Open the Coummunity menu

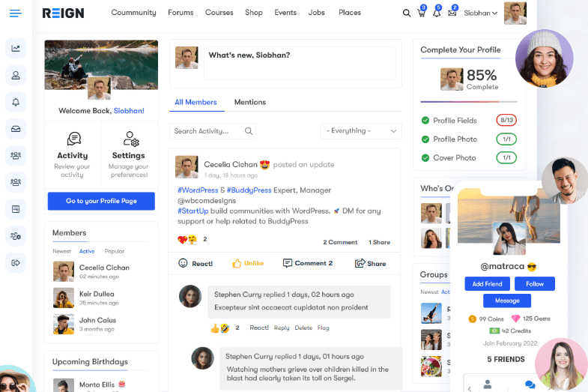[133, 13]
